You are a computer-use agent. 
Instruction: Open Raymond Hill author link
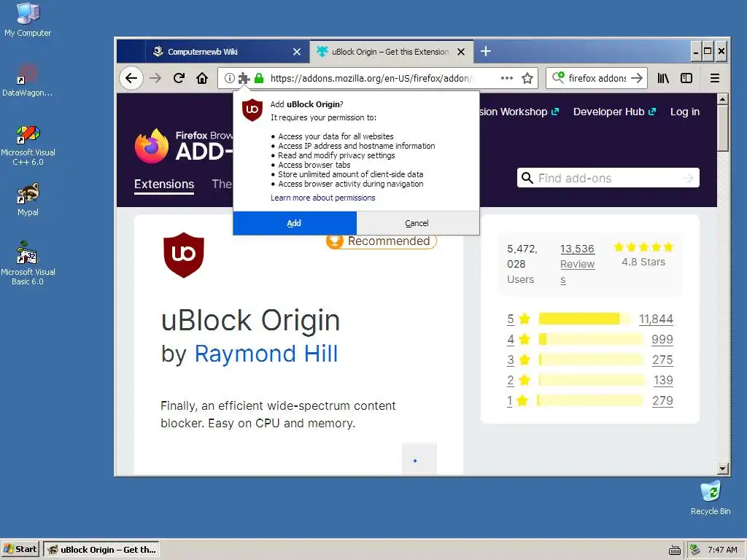(x=266, y=354)
